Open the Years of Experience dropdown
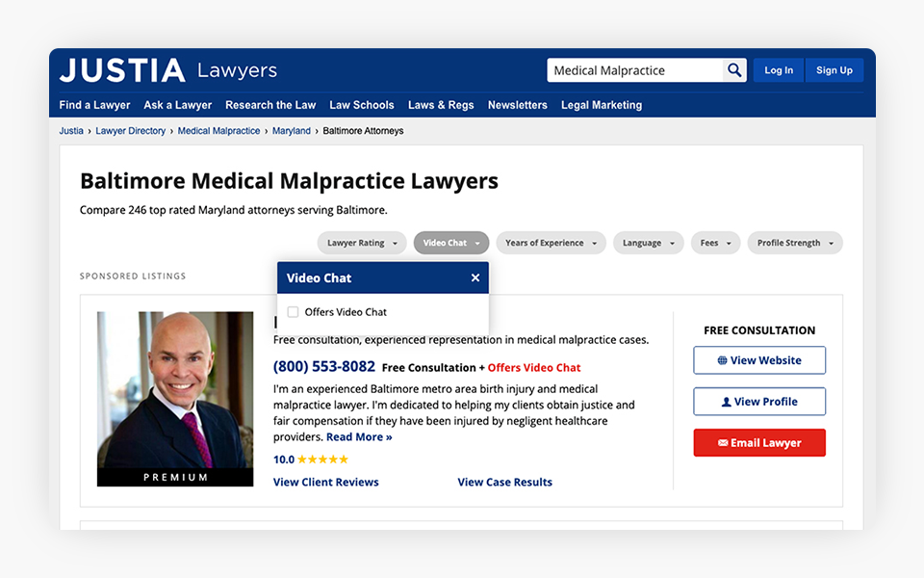 pyautogui.click(x=551, y=243)
